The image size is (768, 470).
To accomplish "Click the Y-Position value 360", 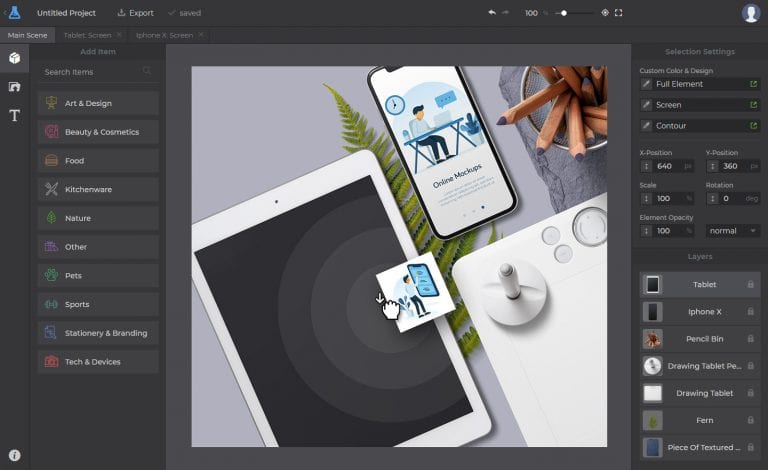I will pyautogui.click(x=730, y=166).
